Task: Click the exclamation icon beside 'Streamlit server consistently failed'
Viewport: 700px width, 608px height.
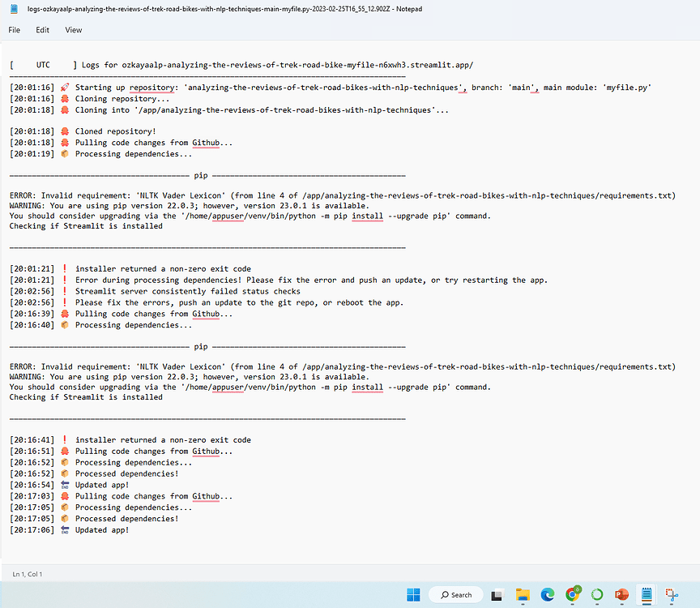Action: point(65,291)
